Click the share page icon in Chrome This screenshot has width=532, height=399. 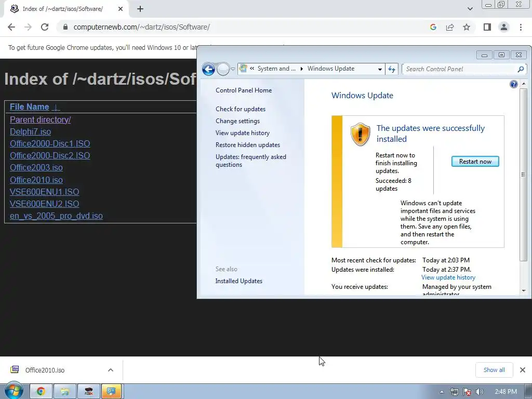pyautogui.click(x=450, y=27)
